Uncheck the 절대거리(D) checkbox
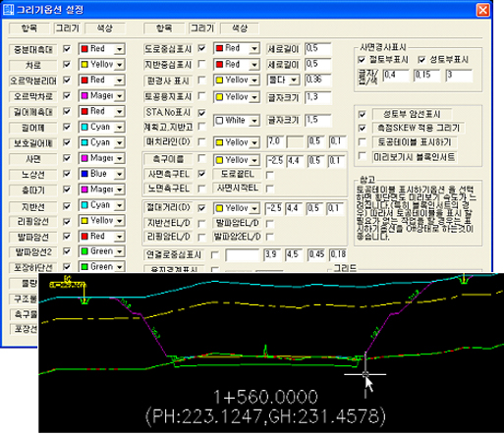Screen dimensions: 504x435 201,208
